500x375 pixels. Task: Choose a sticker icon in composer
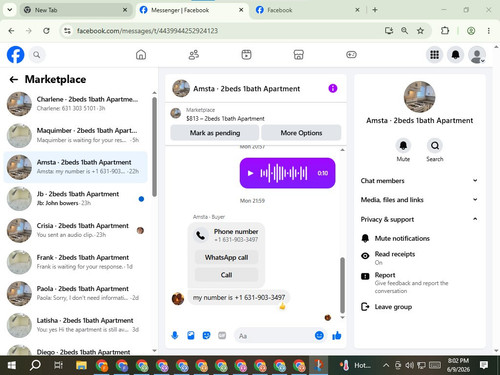point(206,335)
